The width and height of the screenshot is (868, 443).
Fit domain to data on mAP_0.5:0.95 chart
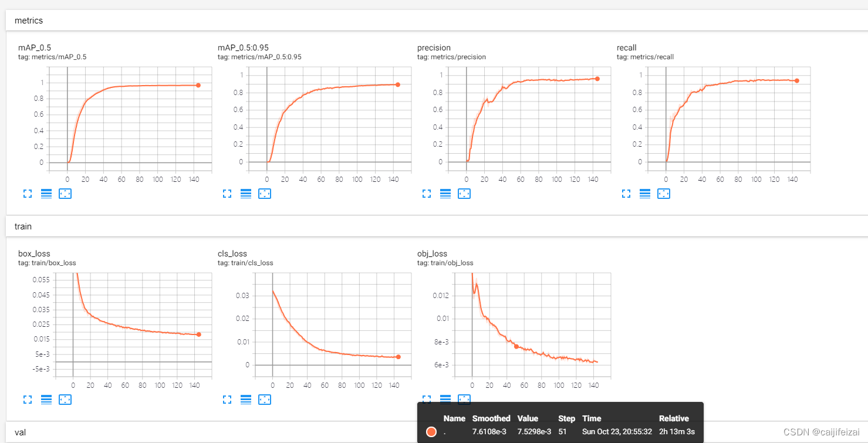tap(265, 193)
